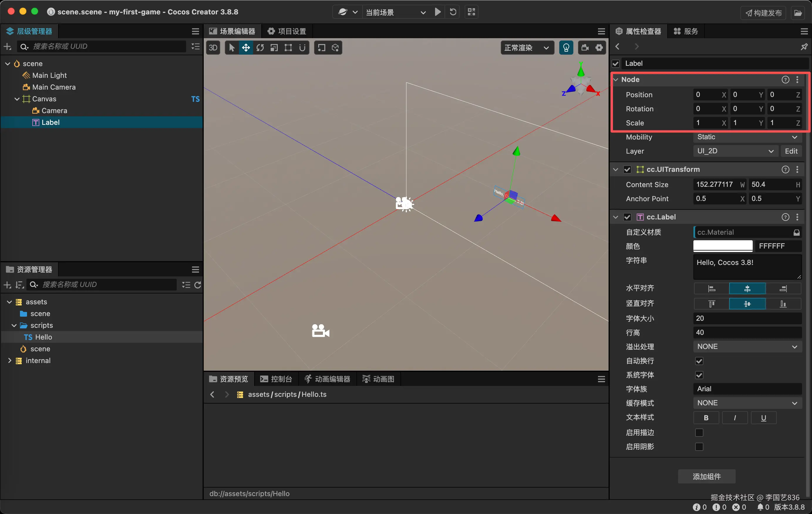Toggle the 3D view mode button
Viewport: 812px width, 514px height.
tap(213, 48)
